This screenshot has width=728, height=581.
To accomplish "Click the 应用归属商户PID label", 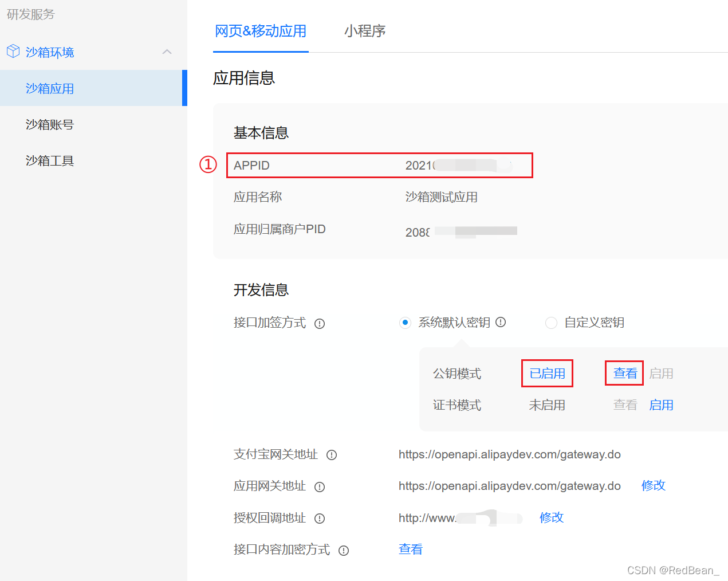I will coord(280,229).
